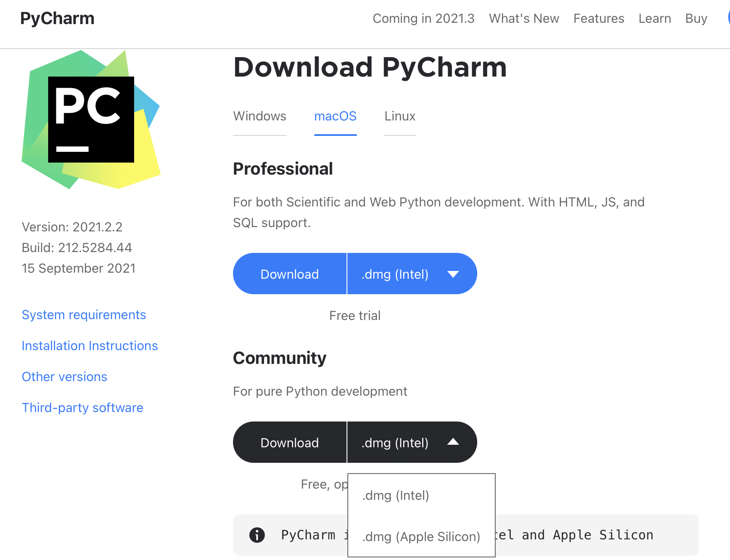Click the PyCharm PC product logo
Screen dimensions: 730x560
91,120
